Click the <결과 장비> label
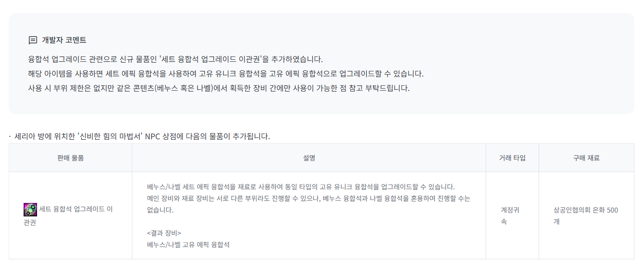This screenshot has width=644, height=267. [164, 233]
